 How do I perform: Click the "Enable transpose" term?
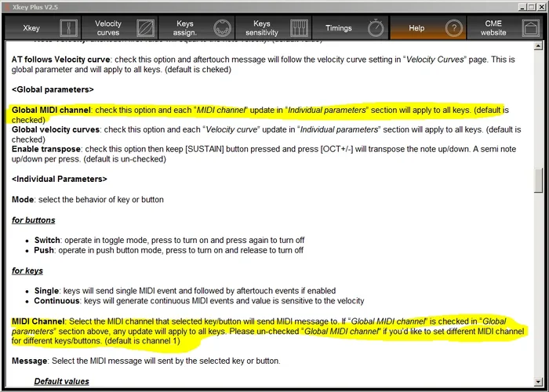click(46, 149)
